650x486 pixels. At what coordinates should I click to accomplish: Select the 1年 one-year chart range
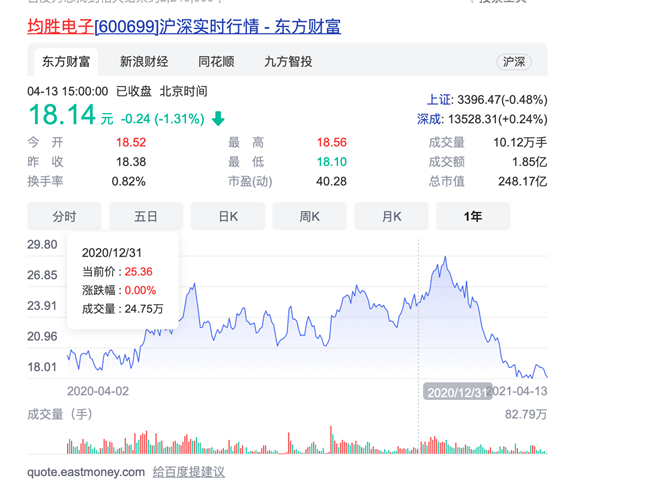tap(473, 216)
